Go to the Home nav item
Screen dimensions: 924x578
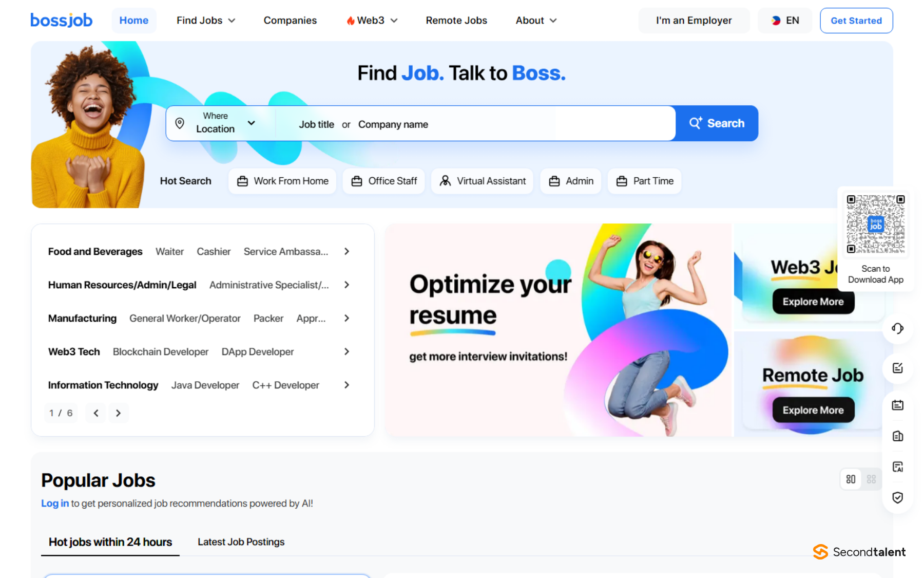pyautogui.click(x=134, y=21)
